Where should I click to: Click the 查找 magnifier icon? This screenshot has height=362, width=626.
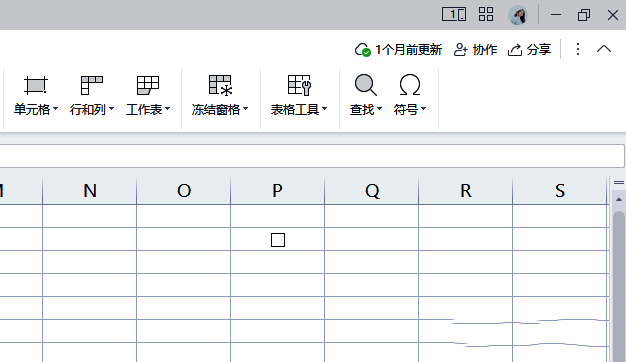click(366, 85)
